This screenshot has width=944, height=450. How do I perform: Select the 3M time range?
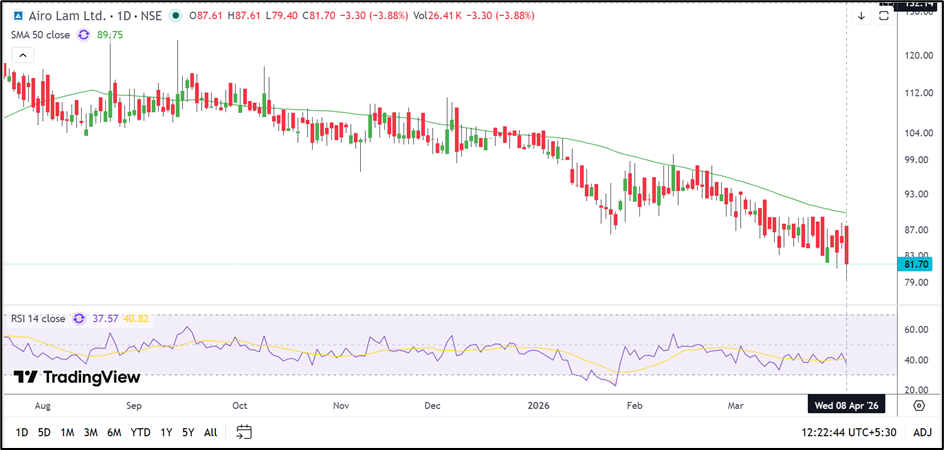pos(91,432)
